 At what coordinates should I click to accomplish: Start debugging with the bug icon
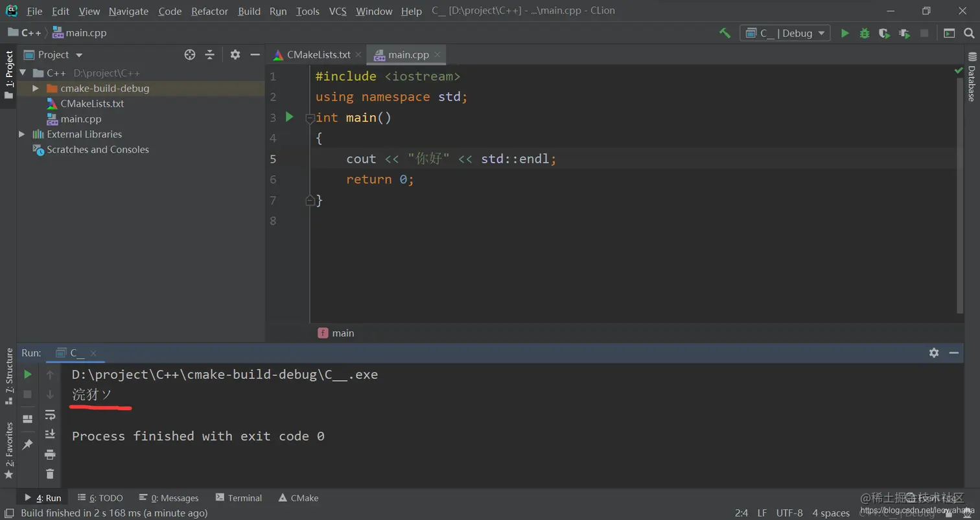pos(865,33)
